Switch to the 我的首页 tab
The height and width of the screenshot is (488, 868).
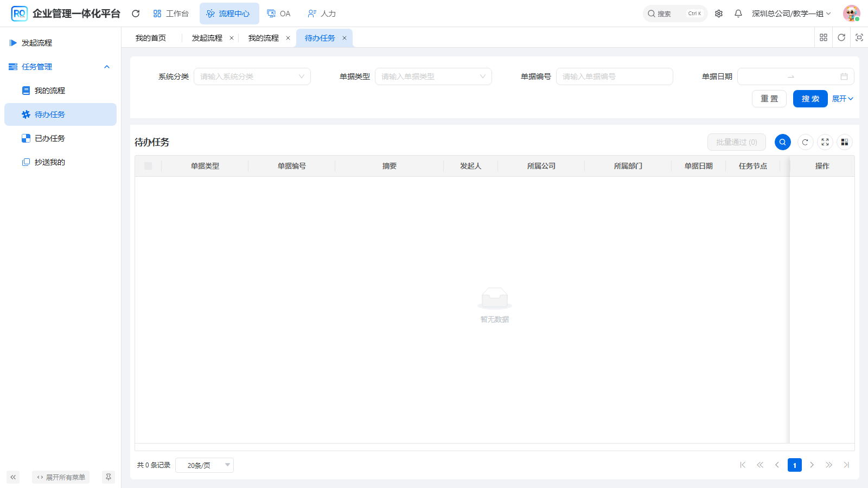coord(151,38)
